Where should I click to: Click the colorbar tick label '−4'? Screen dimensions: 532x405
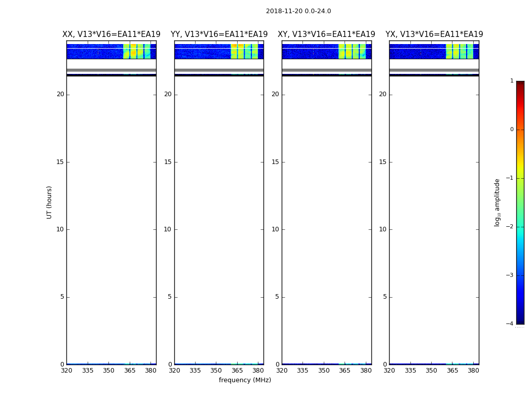coord(510,323)
